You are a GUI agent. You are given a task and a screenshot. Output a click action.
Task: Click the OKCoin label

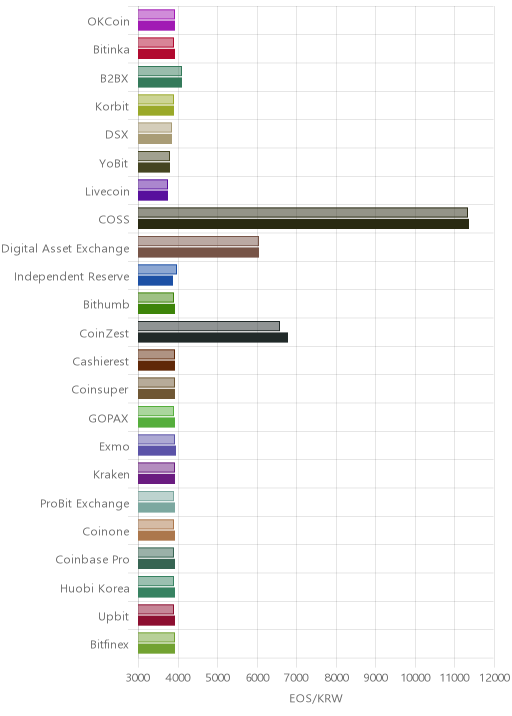(x=109, y=21)
